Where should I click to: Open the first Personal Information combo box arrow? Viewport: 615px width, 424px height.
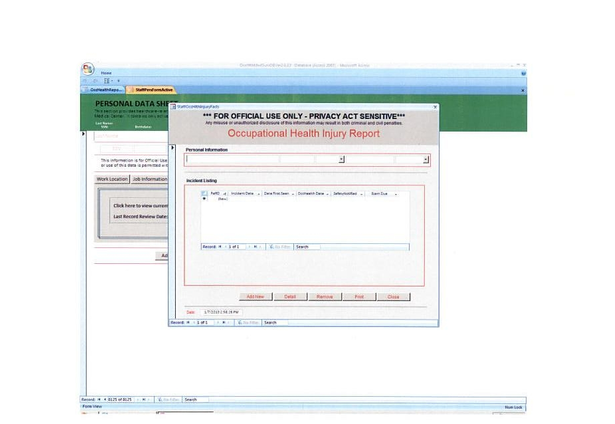click(x=342, y=159)
